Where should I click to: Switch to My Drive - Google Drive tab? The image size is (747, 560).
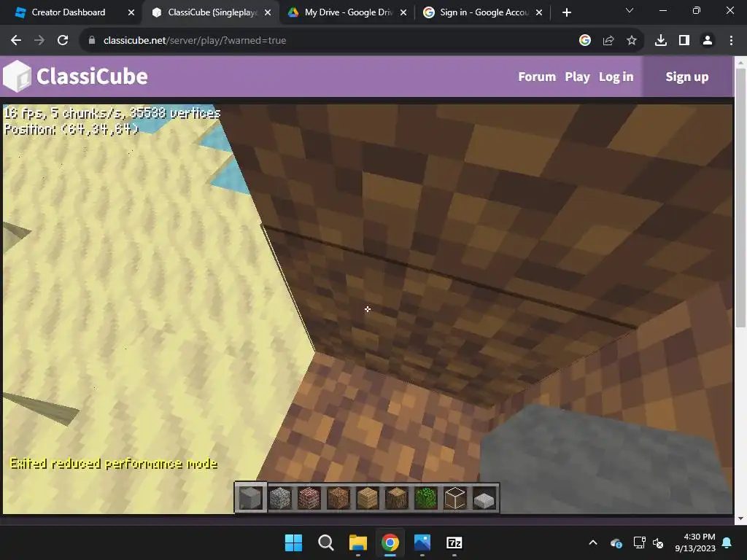pos(348,12)
